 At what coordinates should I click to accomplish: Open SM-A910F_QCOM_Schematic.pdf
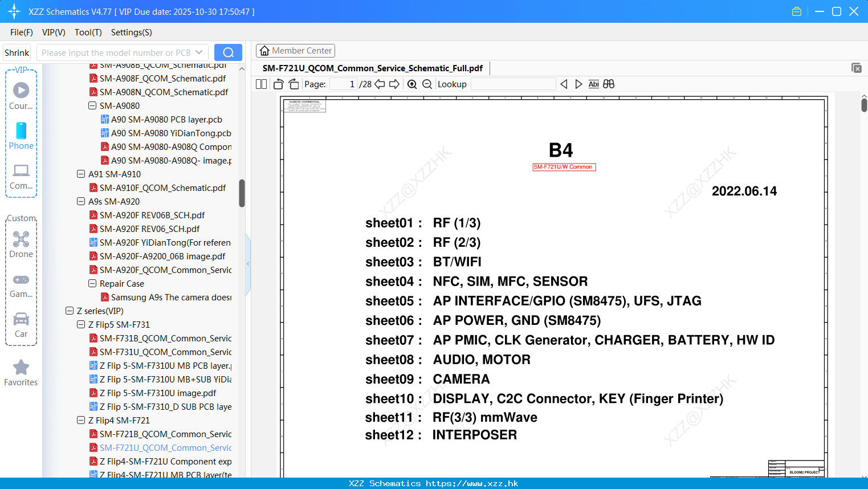[162, 188]
